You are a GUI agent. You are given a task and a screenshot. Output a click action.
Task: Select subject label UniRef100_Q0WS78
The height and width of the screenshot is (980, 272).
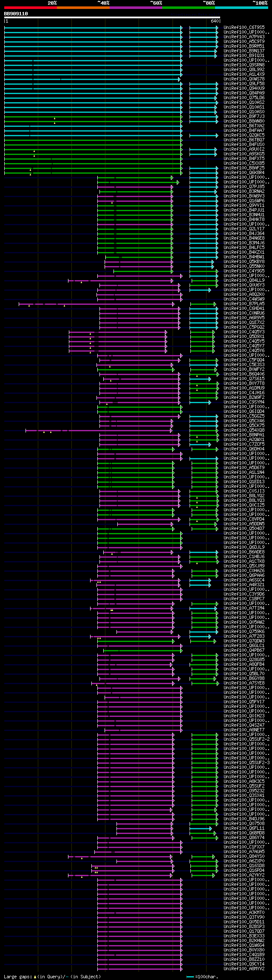(244, 79)
